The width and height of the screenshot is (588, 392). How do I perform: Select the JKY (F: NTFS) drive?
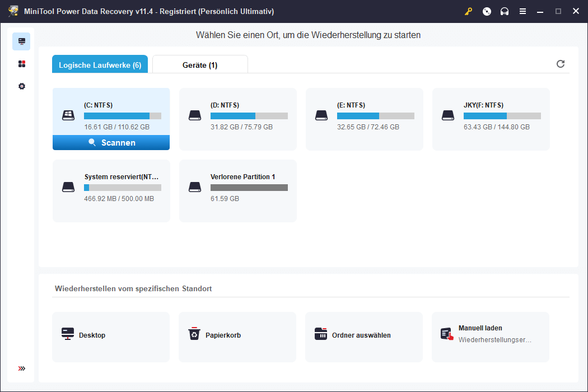click(x=491, y=119)
